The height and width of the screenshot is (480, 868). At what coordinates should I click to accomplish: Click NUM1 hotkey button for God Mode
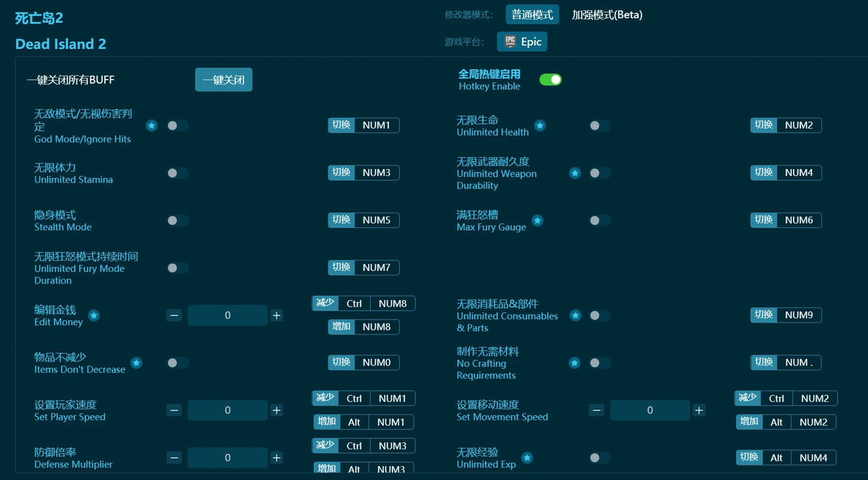(363, 125)
